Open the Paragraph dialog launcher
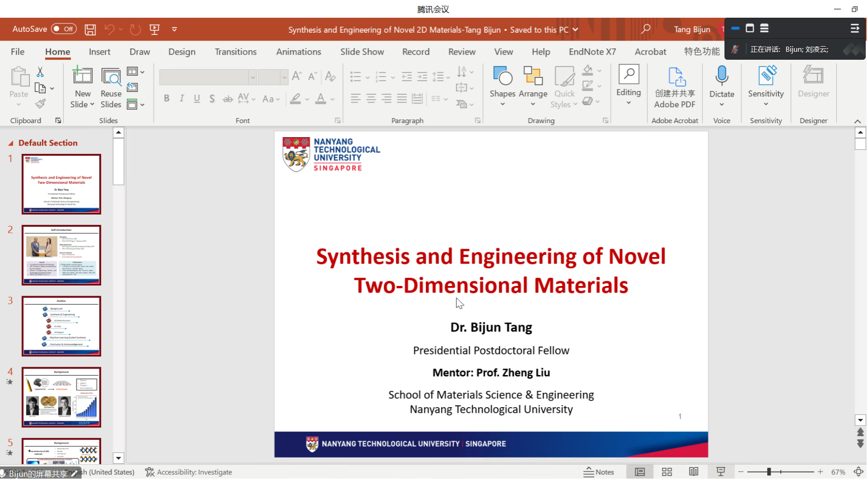Viewport: 868px width, 480px height. [478, 121]
